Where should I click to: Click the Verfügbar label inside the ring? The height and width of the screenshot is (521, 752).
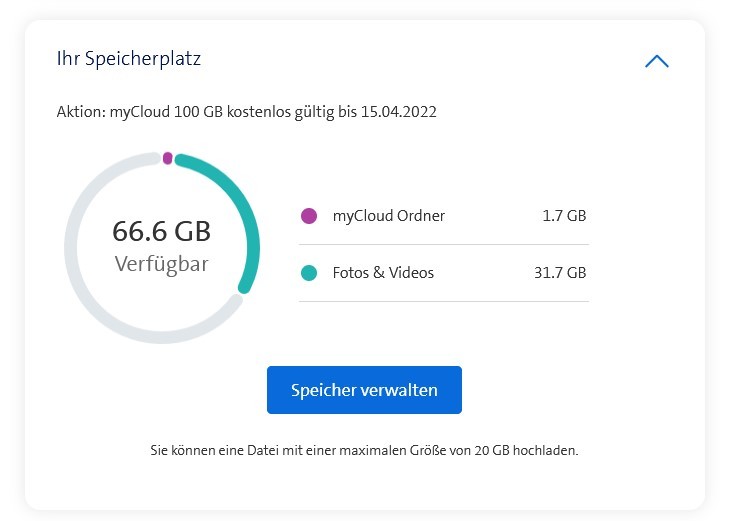(x=162, y=264)
